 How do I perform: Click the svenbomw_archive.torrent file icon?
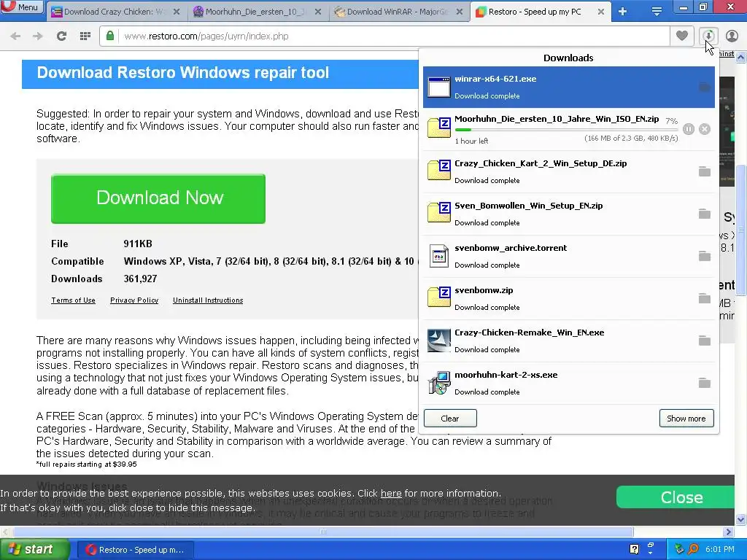click(x=438, y=256)
